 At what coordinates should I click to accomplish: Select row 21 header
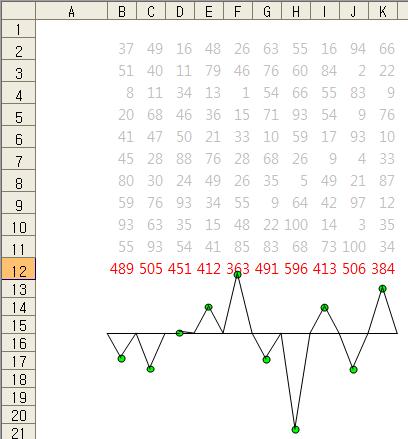pos(19,432)
